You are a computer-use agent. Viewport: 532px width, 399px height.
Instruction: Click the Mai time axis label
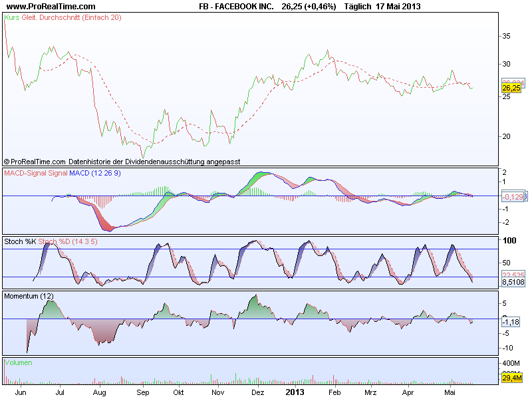point(450,392)
